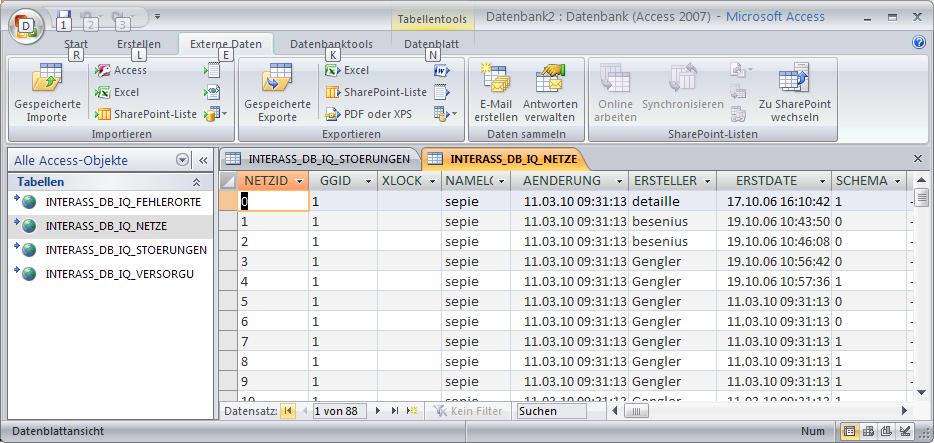Open Microsoft Office Access help icon

[x=919, y=42]
